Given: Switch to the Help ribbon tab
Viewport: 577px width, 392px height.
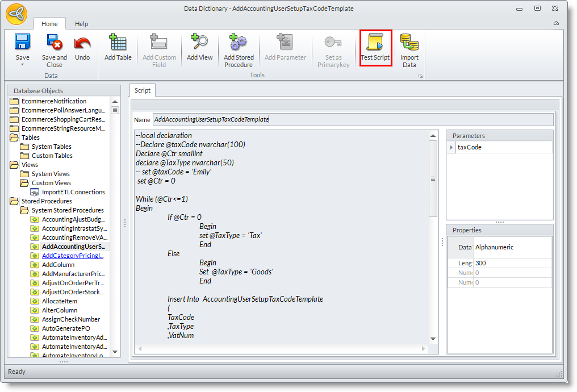Looking at the screenshot, I should click(x=82, y=24).
